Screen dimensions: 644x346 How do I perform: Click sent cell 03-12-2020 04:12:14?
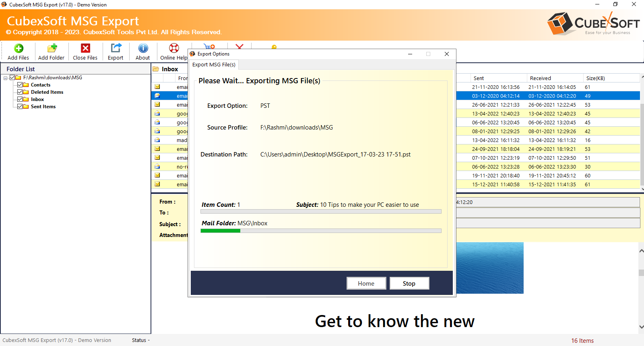[x=495, y=96]
